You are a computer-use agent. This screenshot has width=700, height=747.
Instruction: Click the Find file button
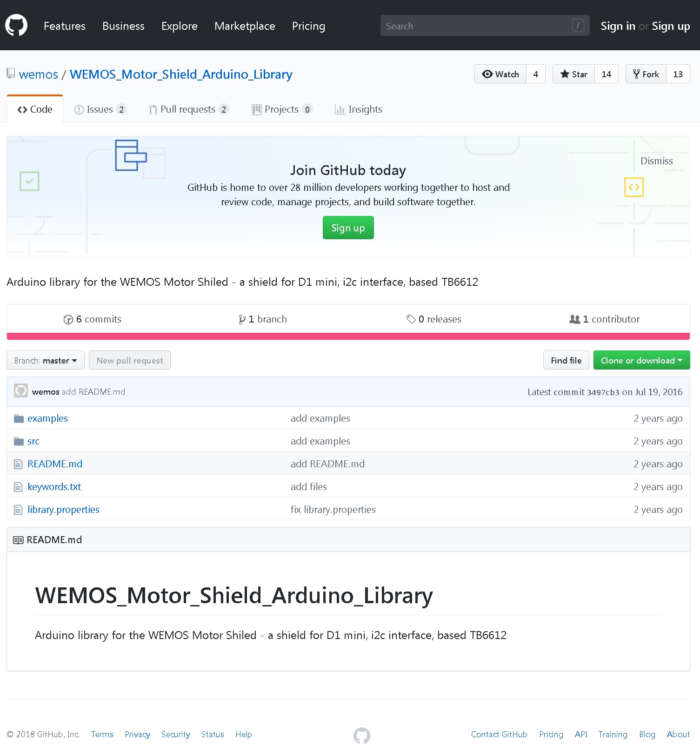[x=566, y=360]
